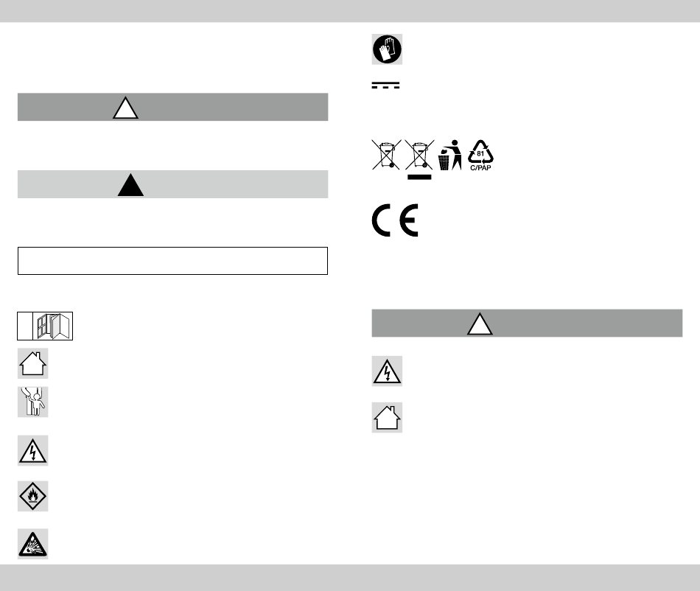This screenshot has width=700, height=591.
Task: Click the 81 C/PAP recycling triangle
Action: tap(481, 155)
